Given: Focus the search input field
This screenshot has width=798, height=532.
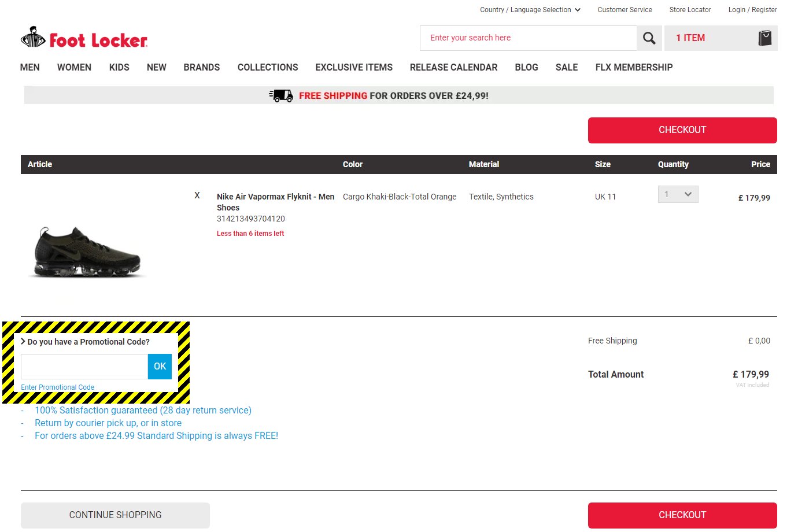Looking at the screenshot, I should (528, 38).
